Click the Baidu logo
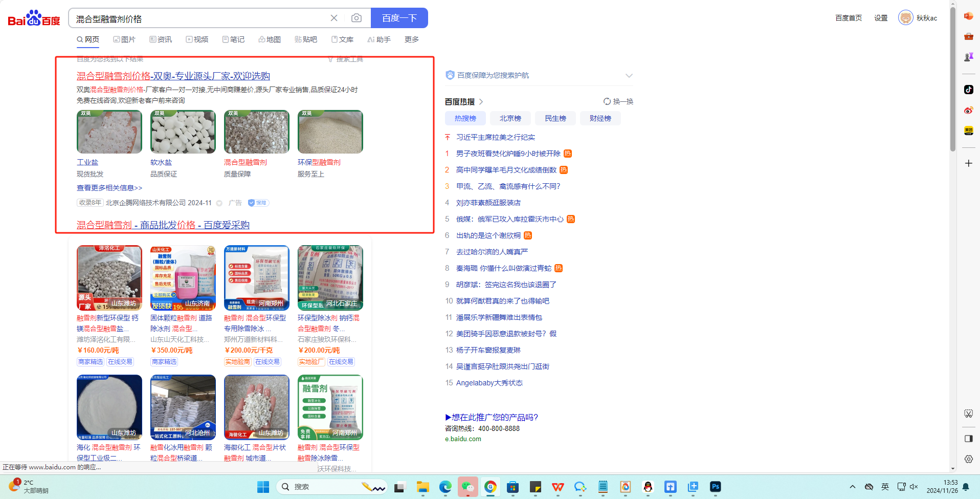The width and height of the screenshot is (980, 499). [34, 18]
